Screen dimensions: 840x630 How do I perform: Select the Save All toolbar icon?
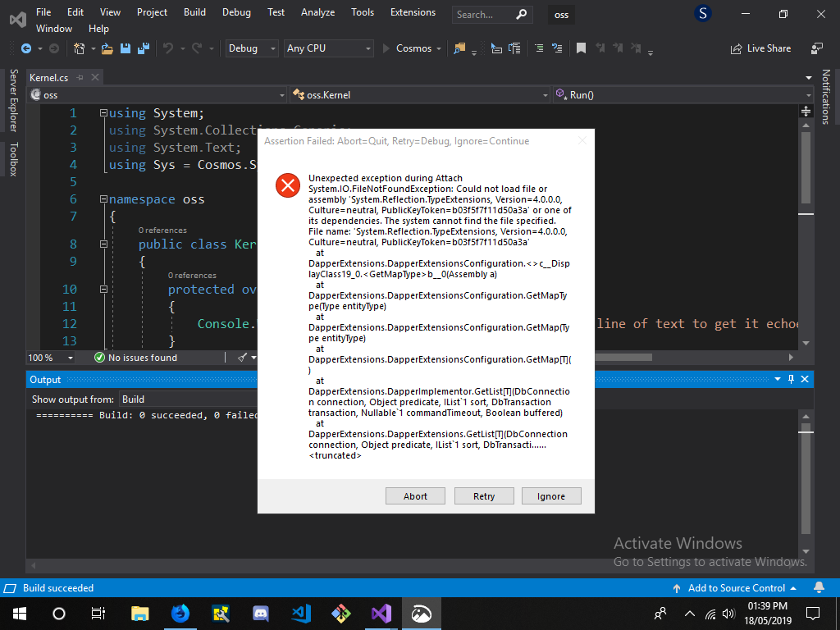point(144,48)
